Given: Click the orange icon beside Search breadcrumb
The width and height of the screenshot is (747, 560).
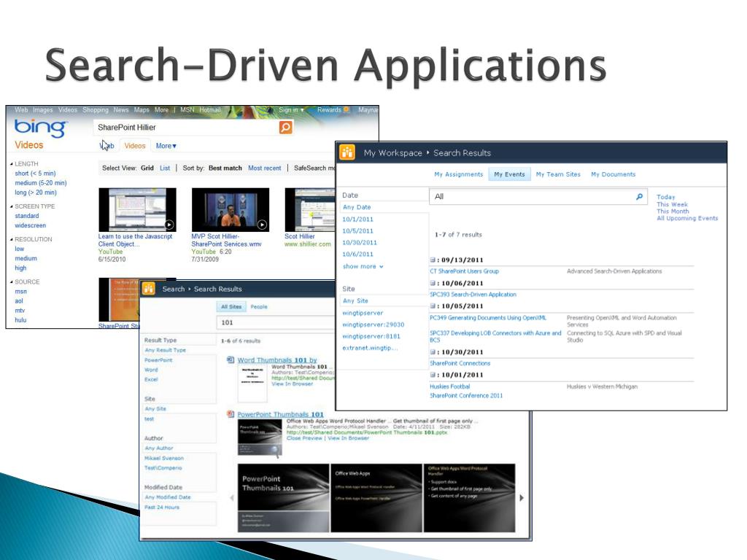Looking at the screenshot, I should pyautogui.click(x=149, y=289).
